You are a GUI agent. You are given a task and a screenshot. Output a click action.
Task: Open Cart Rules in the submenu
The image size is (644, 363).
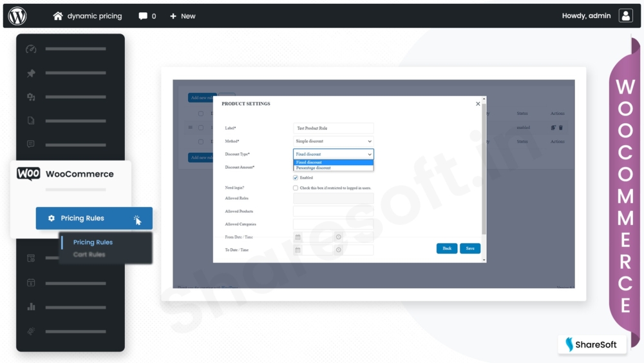tap(89, 255)
